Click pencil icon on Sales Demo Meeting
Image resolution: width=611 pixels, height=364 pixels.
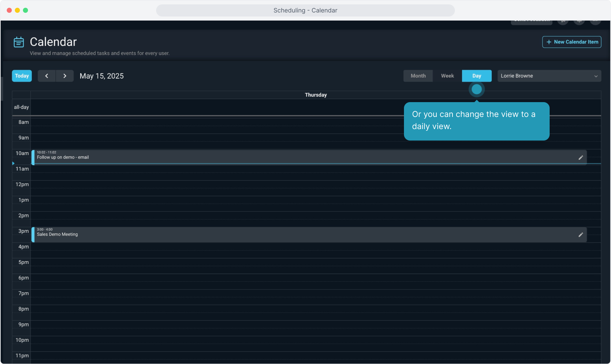(581, 235)
